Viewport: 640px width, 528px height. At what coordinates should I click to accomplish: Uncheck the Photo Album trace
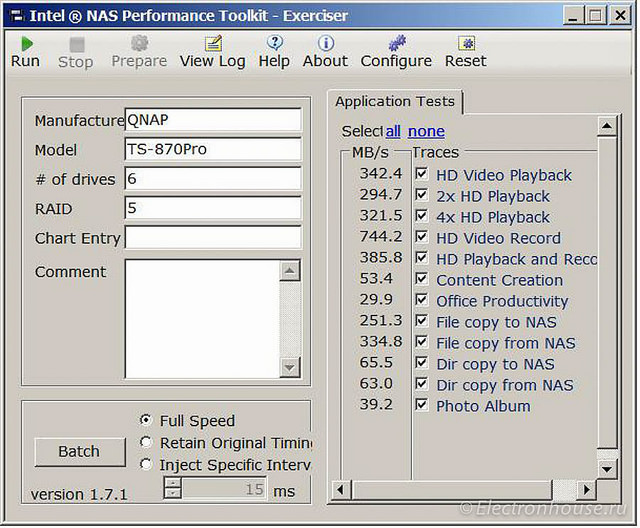click(x=421, y=405)
